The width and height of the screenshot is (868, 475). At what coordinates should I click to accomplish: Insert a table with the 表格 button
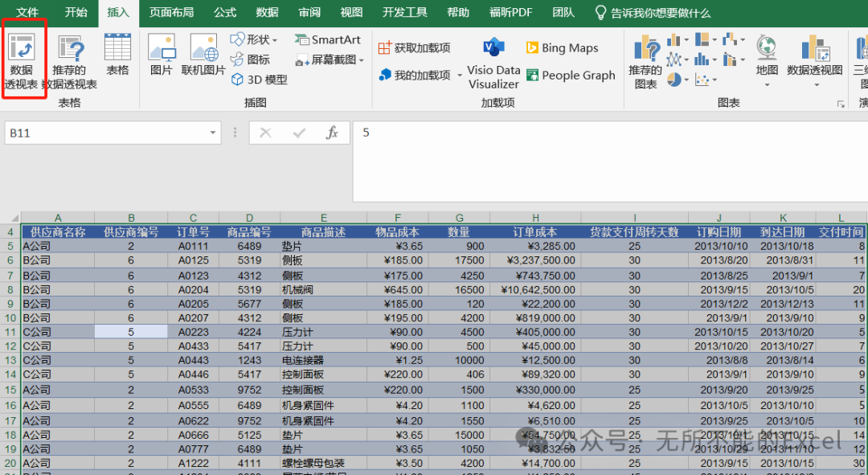[117, 55]
